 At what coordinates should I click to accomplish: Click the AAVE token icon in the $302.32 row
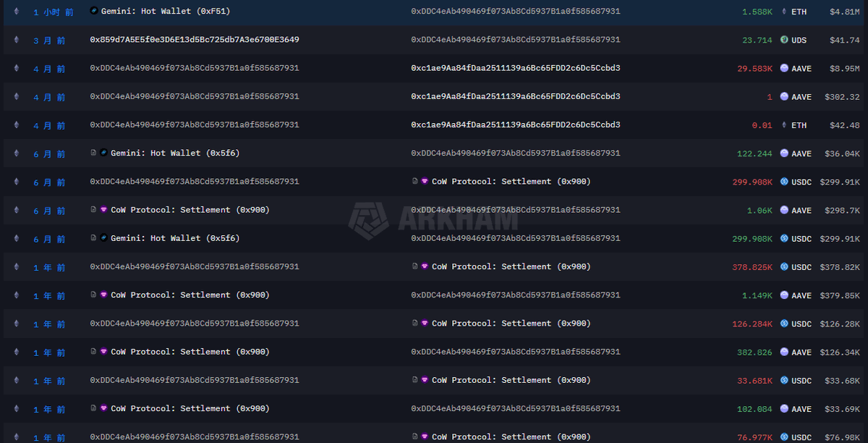click(784, 96)
